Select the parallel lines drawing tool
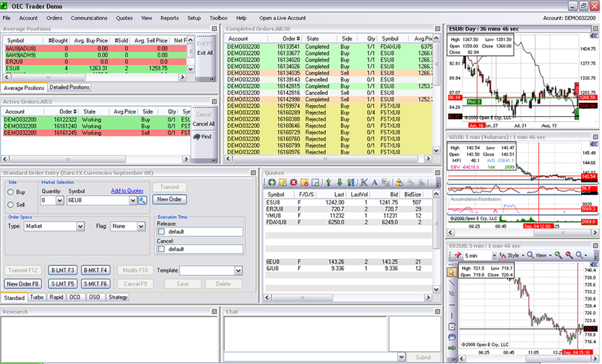This screenshot has width=602, height=364. tap(452, 294)
